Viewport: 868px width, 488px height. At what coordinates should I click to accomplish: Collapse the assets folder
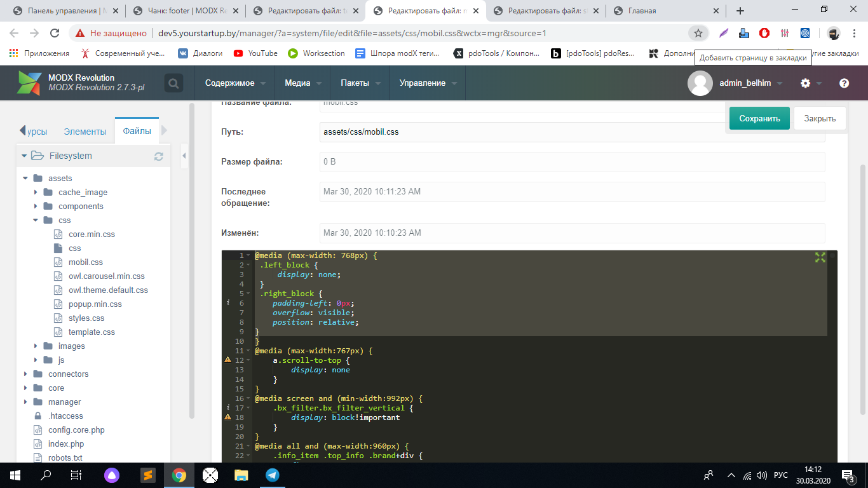[25, 179]
